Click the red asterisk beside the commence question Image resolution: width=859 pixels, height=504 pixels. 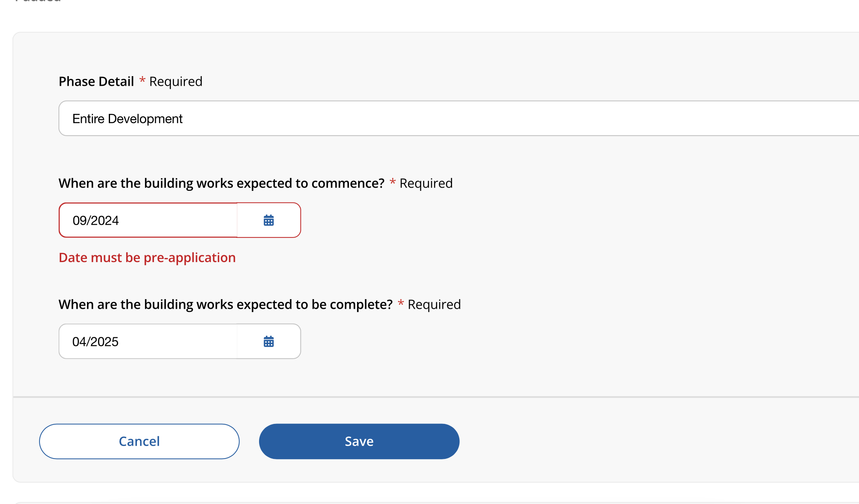coord(392,182)
